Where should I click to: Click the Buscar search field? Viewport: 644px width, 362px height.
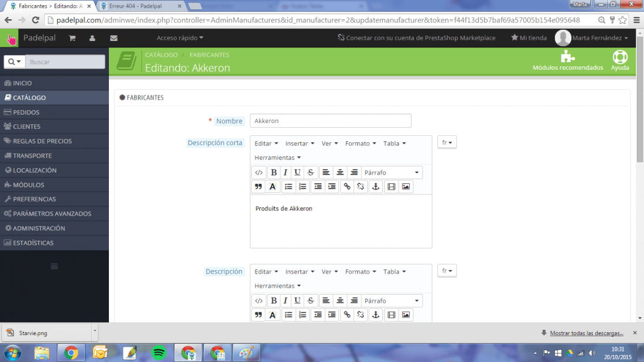pyautogui.click(x=65, y=62)
